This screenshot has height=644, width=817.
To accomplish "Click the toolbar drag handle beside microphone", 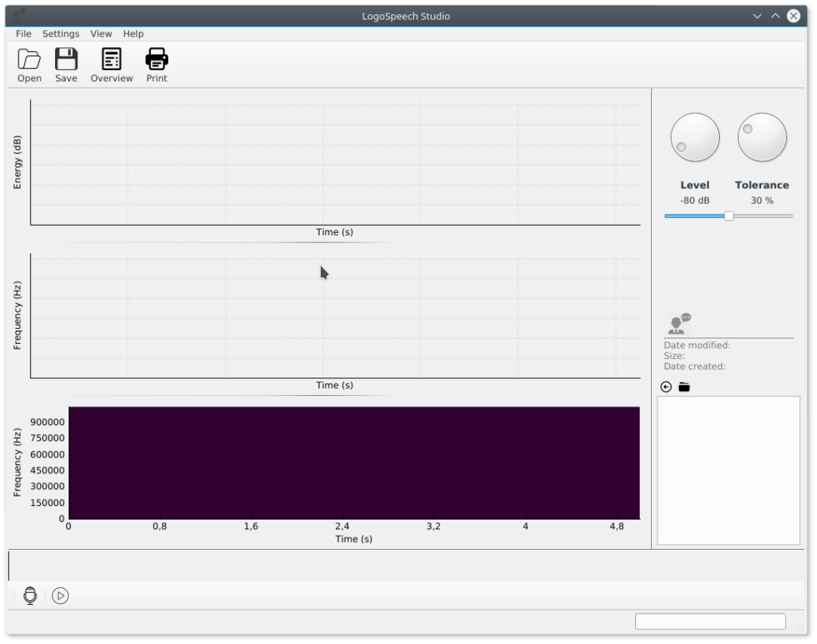I will (14, 595).
